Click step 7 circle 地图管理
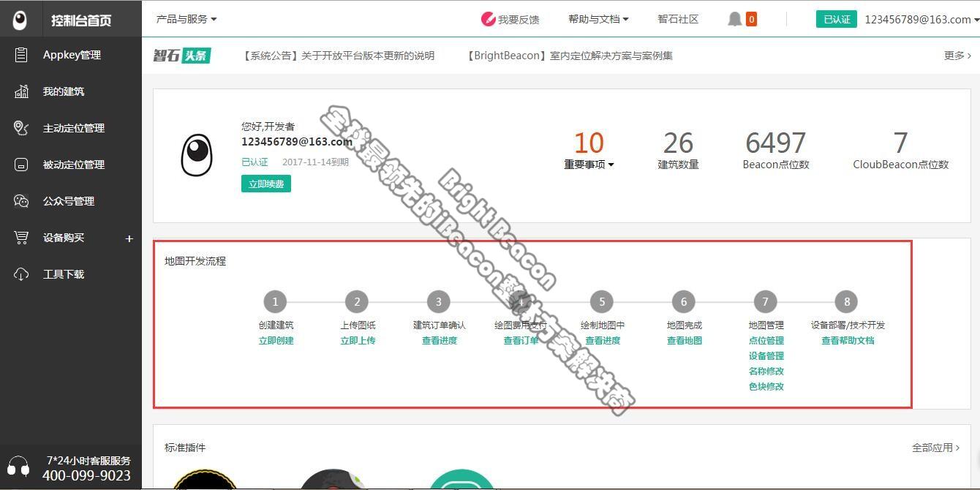 click(766, 301)
